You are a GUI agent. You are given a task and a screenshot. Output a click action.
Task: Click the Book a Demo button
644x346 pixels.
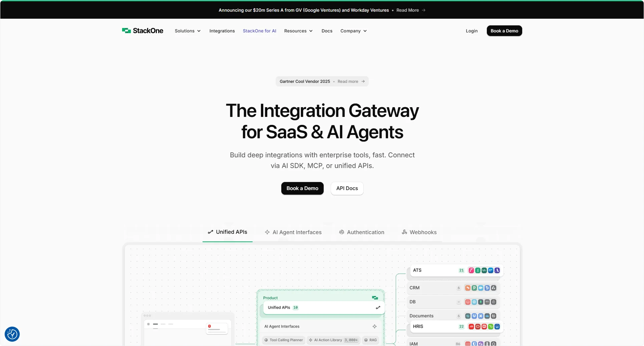302,188
